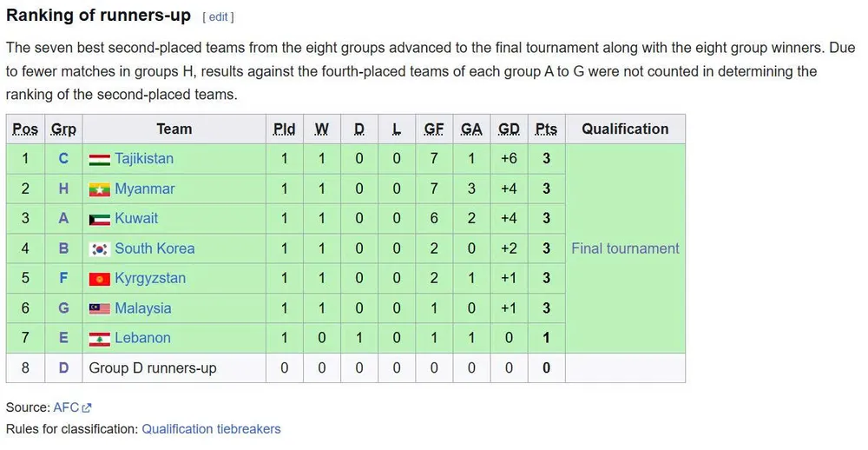Click the Lebanon flag icon
868x450 pixels.
point(100,339)
